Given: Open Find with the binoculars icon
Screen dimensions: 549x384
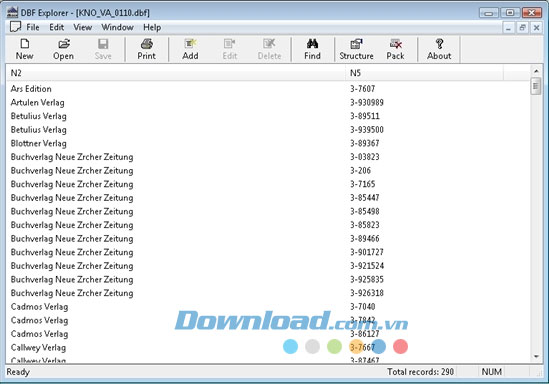Looking at the screenshot, I should click(x=312, y=49).
